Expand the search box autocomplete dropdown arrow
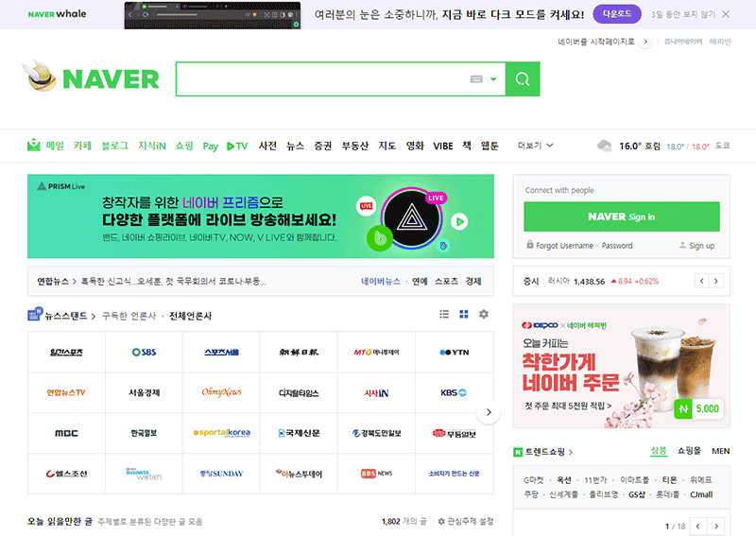Screen dimensions: 756x536 493,79
